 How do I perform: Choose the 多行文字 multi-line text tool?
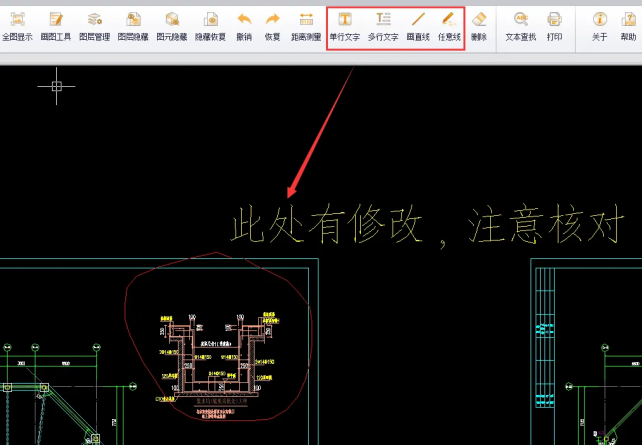coord(383,25)
